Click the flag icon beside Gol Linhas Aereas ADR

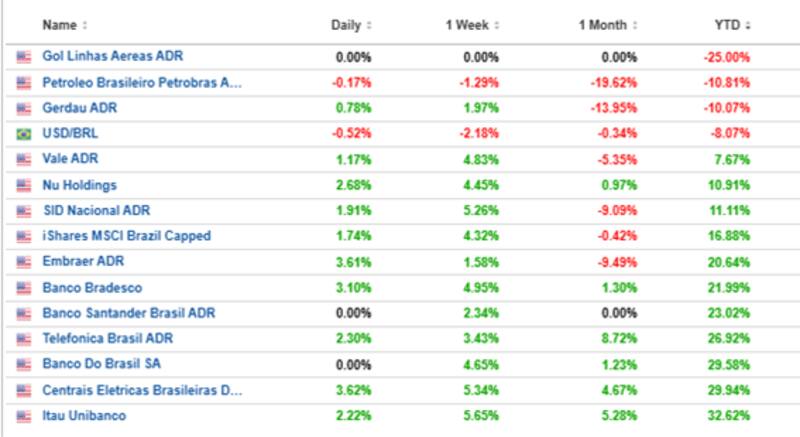(x=23, y=57)
